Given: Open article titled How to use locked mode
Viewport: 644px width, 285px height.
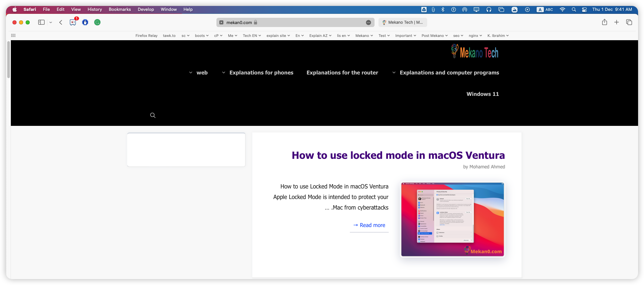Looking at the screenshot, I should click(398, 155).
